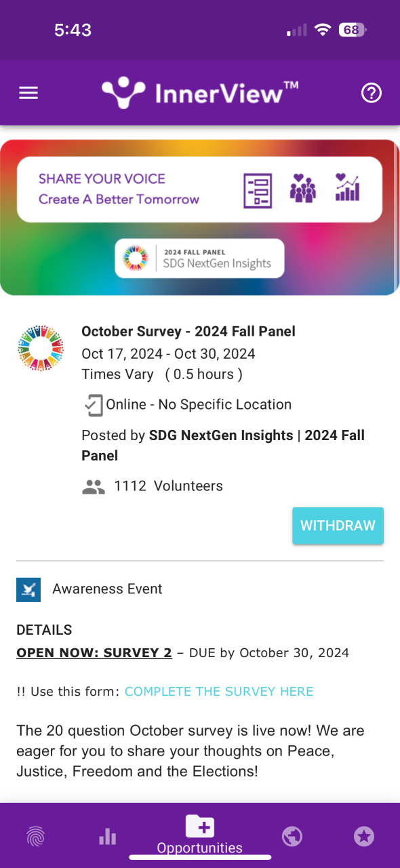Open the hamburger menu
This screenshot has height=868, width=400.
pyautogui.click(x=28, y=94)
